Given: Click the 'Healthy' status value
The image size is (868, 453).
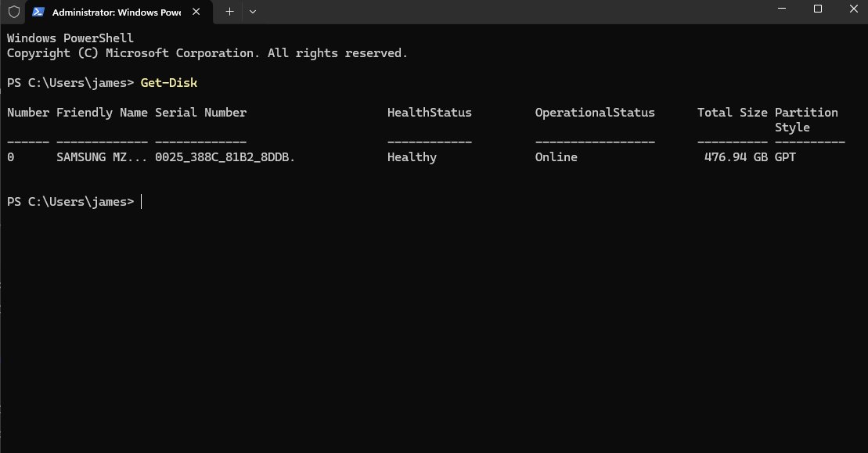Looking at the screenshot, I should coord(412,157).
